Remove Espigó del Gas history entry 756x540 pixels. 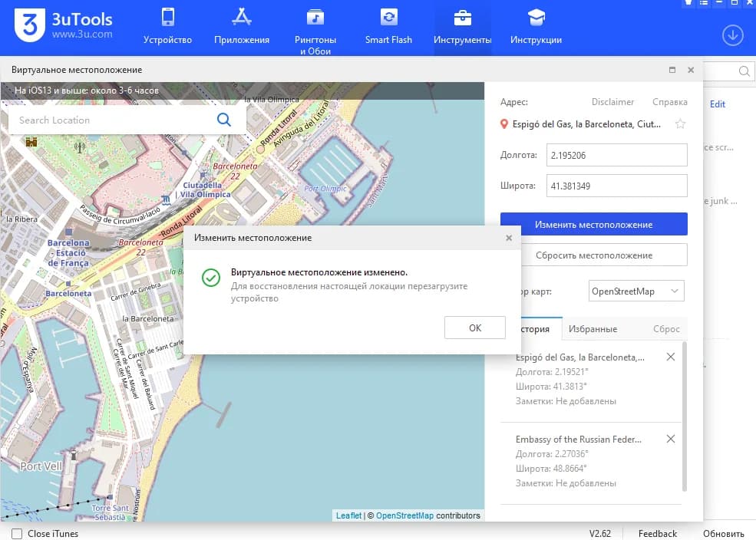[670, 357]
